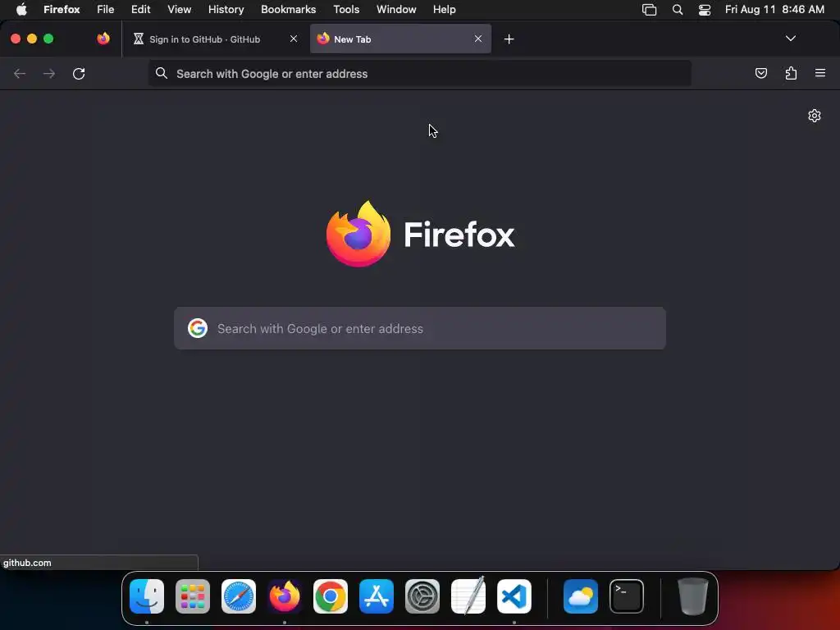Image resolution: width=840 pixels, height=630 pixels.
Task: Click the Stage Manager menu bar icon
Action: tap(649, 10)
